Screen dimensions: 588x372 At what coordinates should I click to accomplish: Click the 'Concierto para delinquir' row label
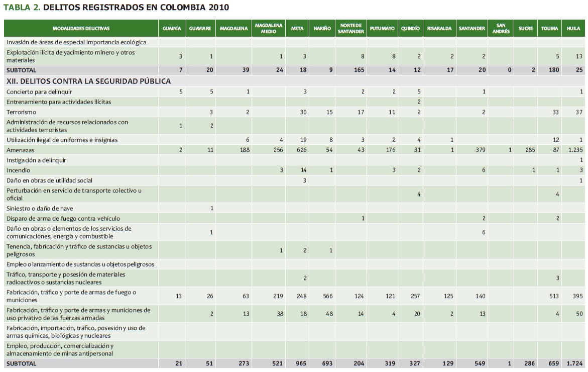coord(39,91)
